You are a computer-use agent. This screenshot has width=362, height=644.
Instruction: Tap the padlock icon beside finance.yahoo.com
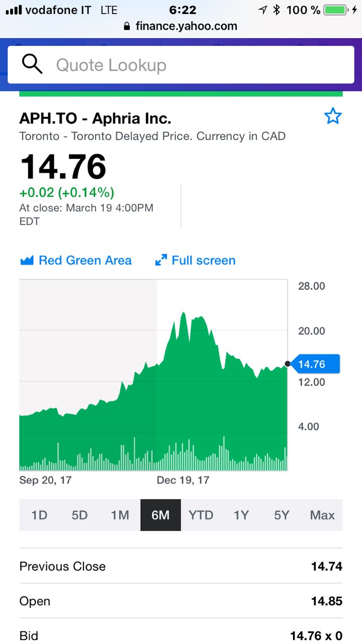(127, 26)
